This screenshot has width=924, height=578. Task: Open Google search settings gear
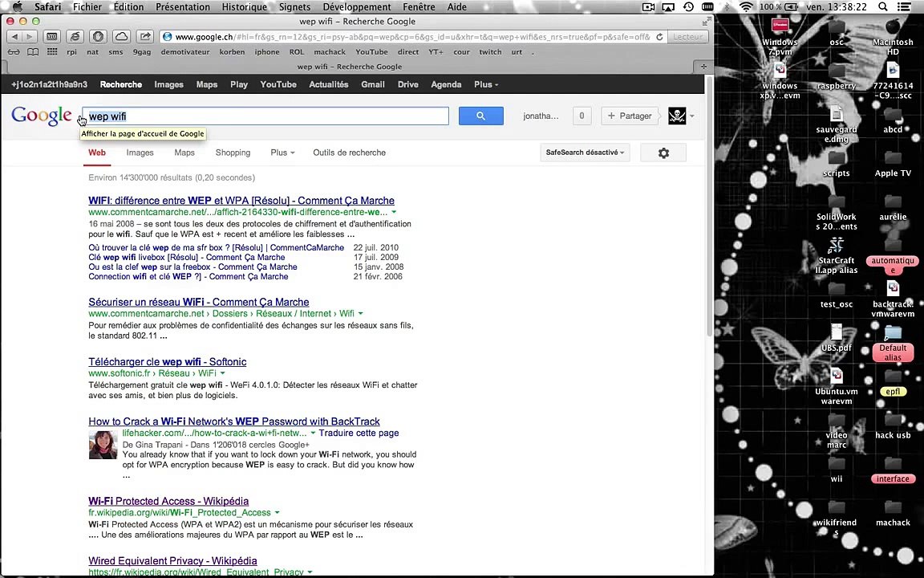[663, 153]
